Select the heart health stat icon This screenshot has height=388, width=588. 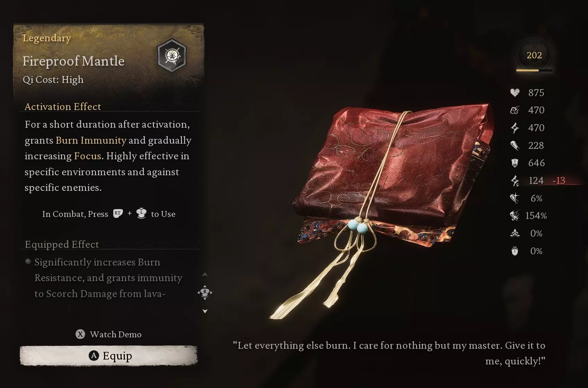[515, 93]
